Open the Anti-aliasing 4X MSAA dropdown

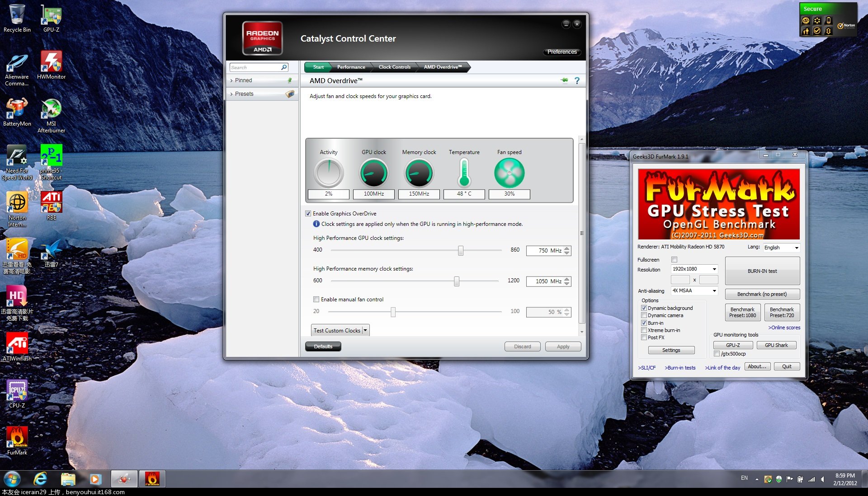tap(694, 291)
